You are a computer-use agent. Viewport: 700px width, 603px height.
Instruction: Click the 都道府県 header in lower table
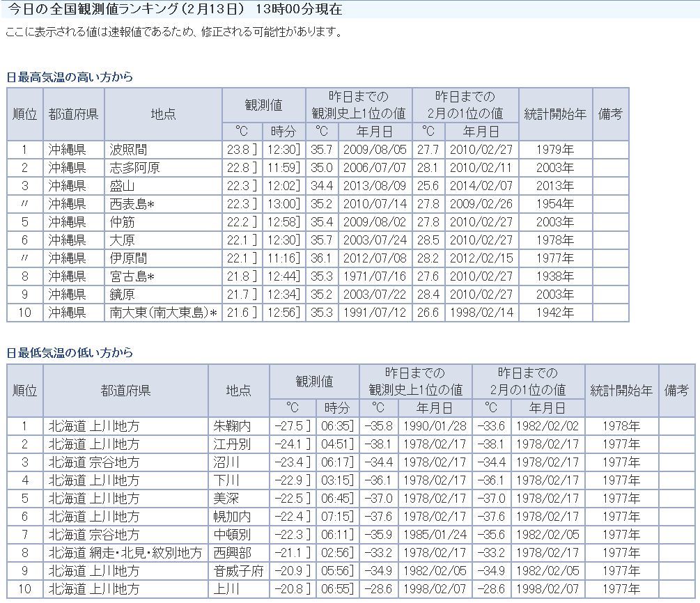tap(125, 391)
